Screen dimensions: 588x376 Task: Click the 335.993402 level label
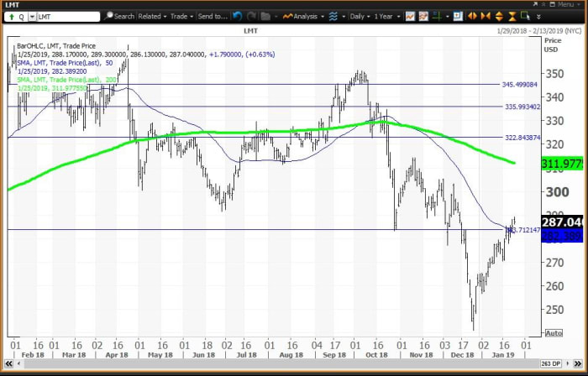522,107
